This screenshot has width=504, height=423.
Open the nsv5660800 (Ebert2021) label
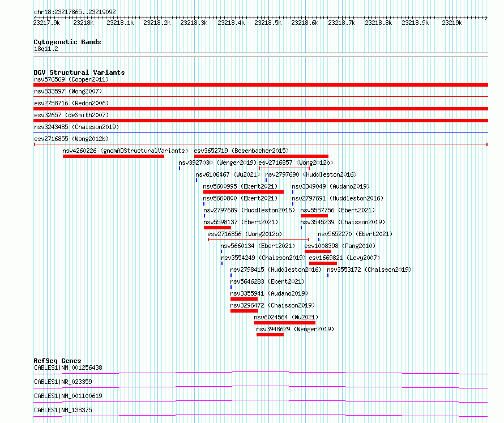(240, 198)
